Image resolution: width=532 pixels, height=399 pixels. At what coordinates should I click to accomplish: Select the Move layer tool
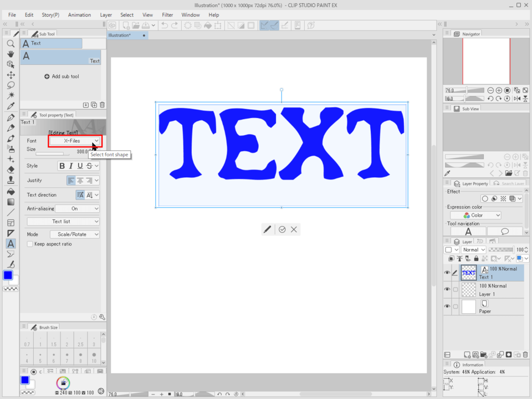point(11,75)
